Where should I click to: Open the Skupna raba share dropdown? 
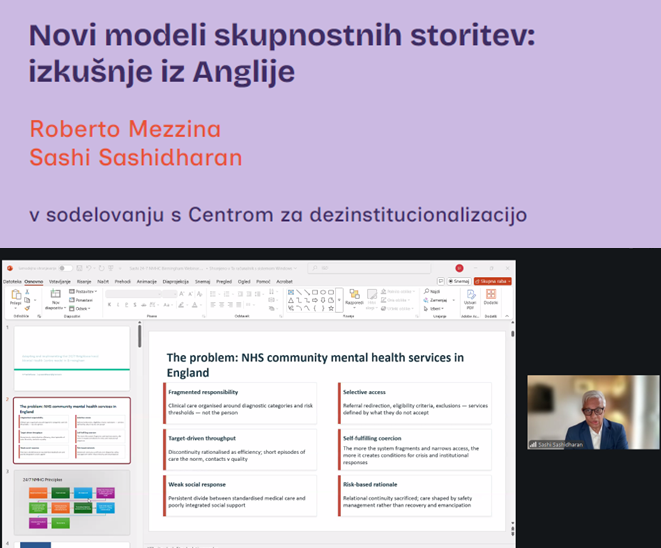(x=492, y=281)
